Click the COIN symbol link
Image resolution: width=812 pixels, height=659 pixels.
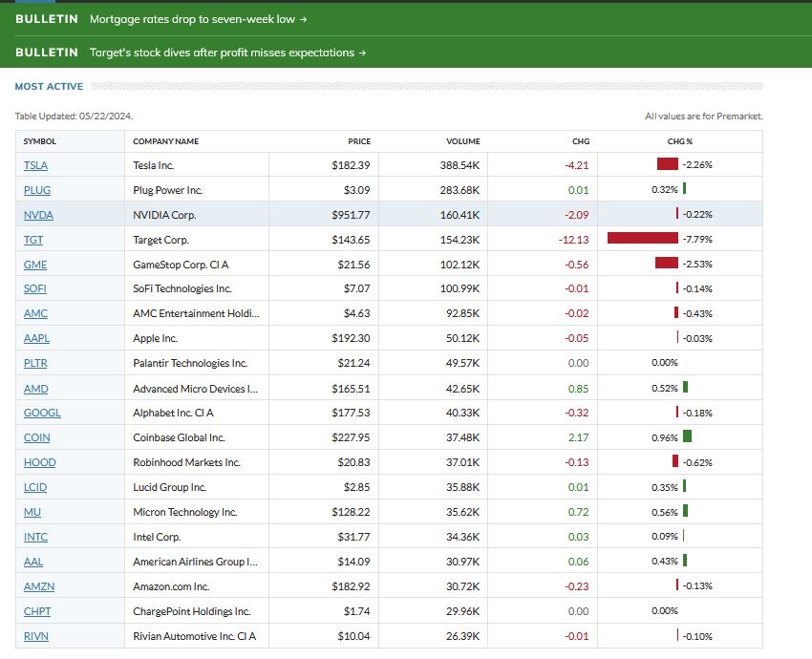pyautogui.click(x=36, y=437)
